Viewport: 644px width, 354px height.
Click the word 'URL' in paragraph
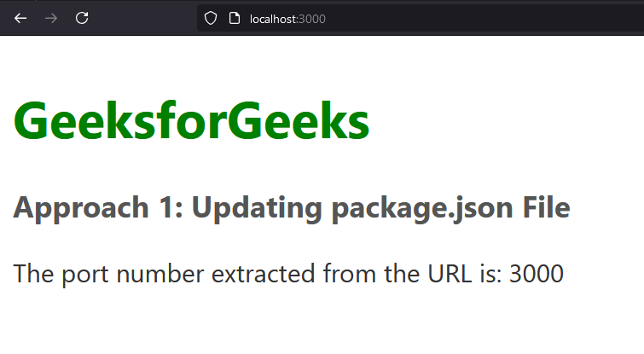[415, 274]
